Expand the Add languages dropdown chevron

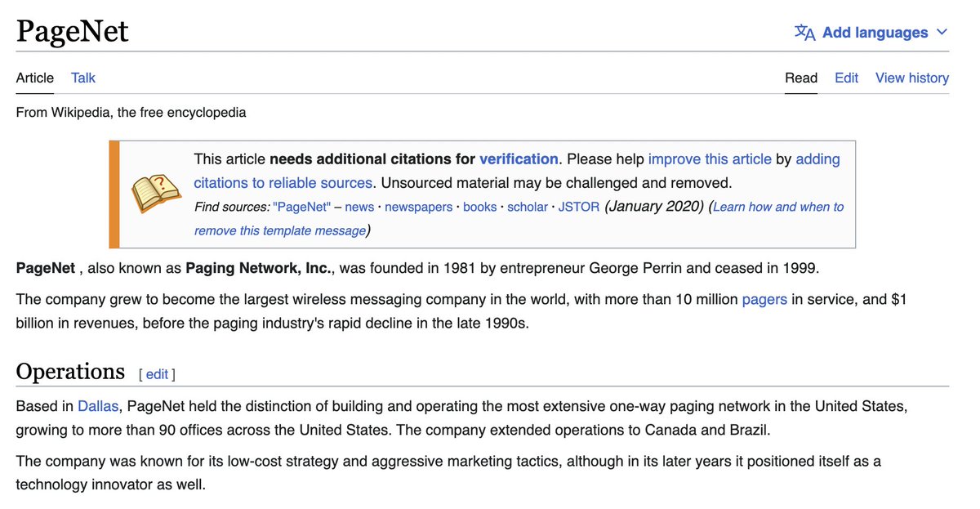(x=942, y=33)
